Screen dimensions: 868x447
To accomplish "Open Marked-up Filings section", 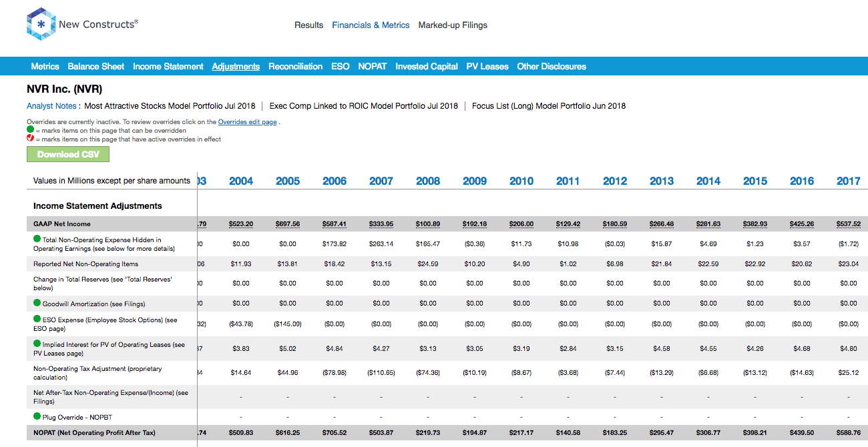I will [x=453, y=25].
